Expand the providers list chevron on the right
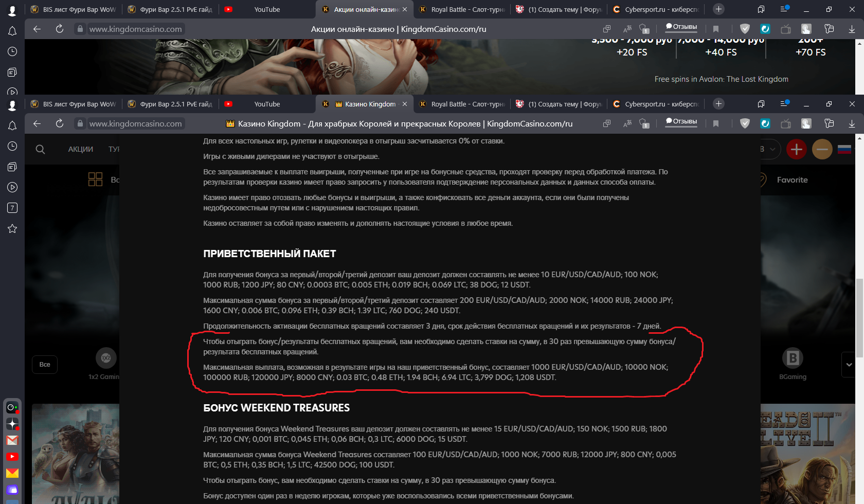The width and height of the screenshot is (864, 504). [x=849, y=365]
